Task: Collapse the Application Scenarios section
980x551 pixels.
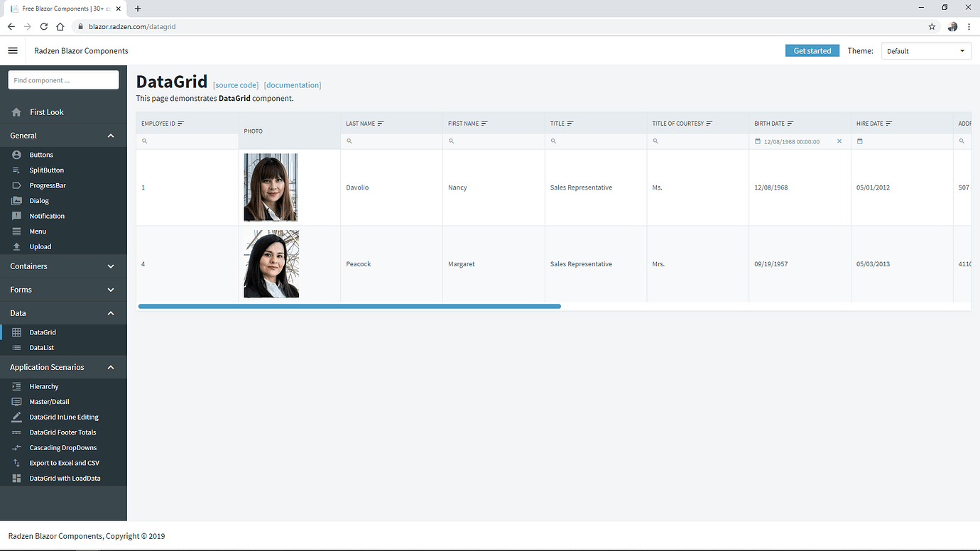Action: point(111,367)
